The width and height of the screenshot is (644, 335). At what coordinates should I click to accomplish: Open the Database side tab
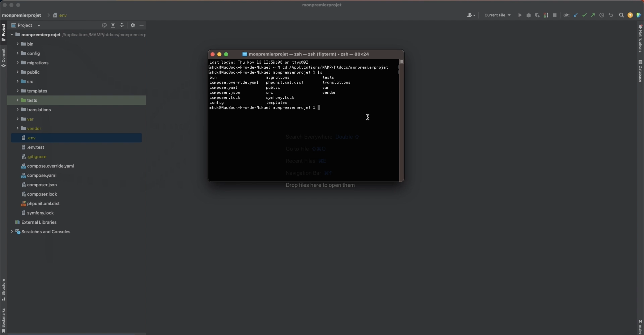(x=640, y=71)
